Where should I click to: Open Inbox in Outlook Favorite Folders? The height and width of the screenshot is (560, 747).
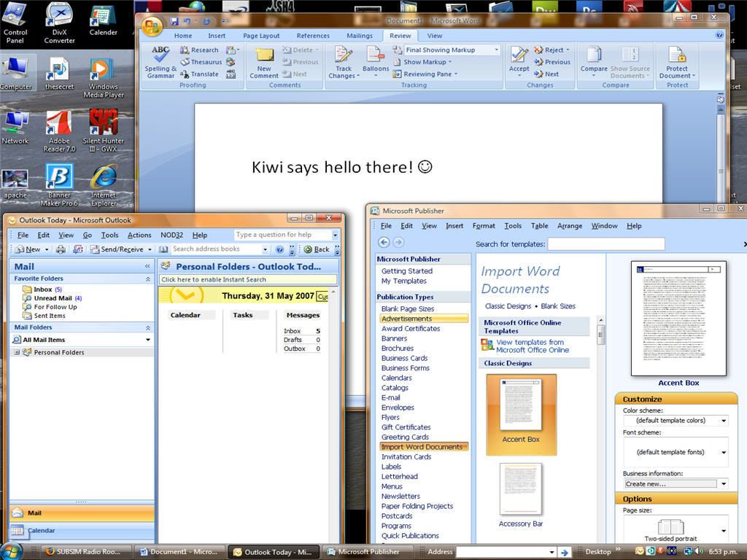tap(42, 289)
